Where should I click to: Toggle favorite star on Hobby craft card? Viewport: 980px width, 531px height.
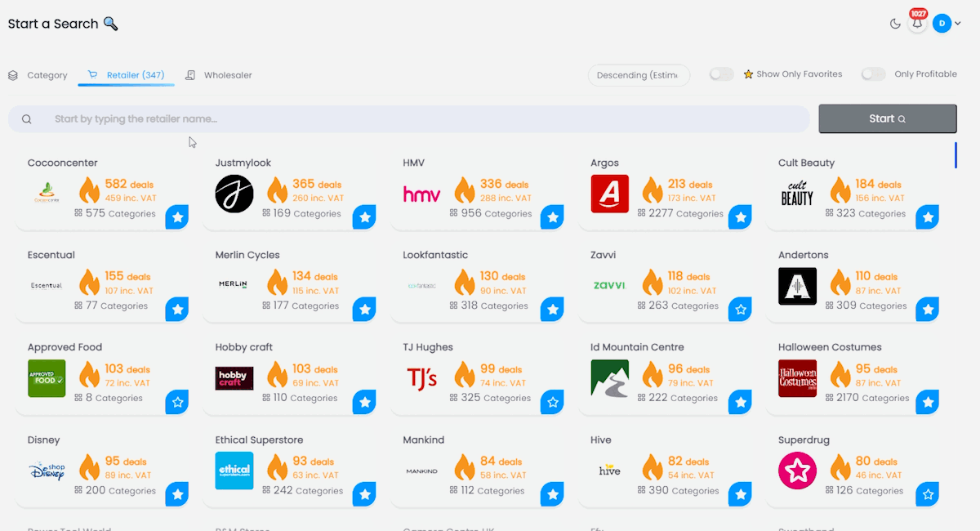point(365,403)
